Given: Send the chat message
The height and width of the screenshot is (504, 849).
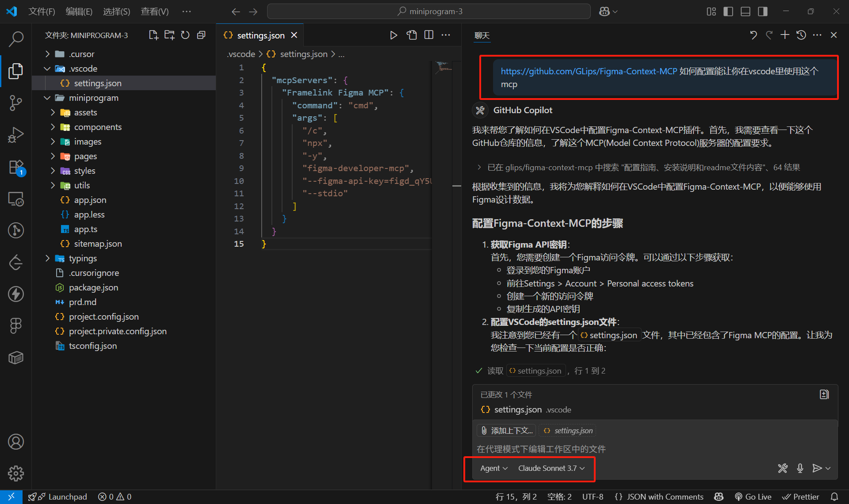Looking at the screenshot, I should [817, 468].
